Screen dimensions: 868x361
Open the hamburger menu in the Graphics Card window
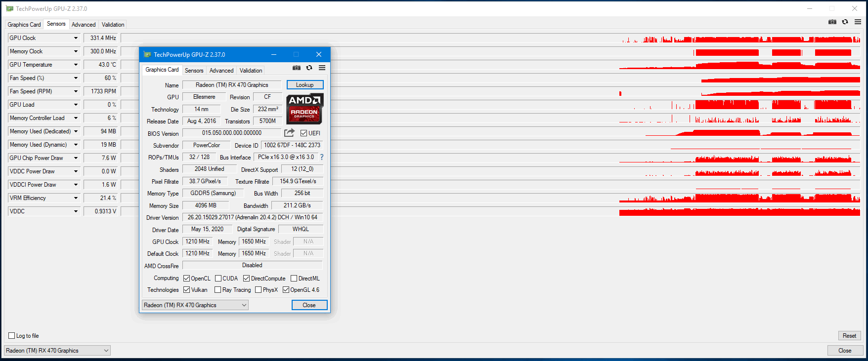point(322,68)
